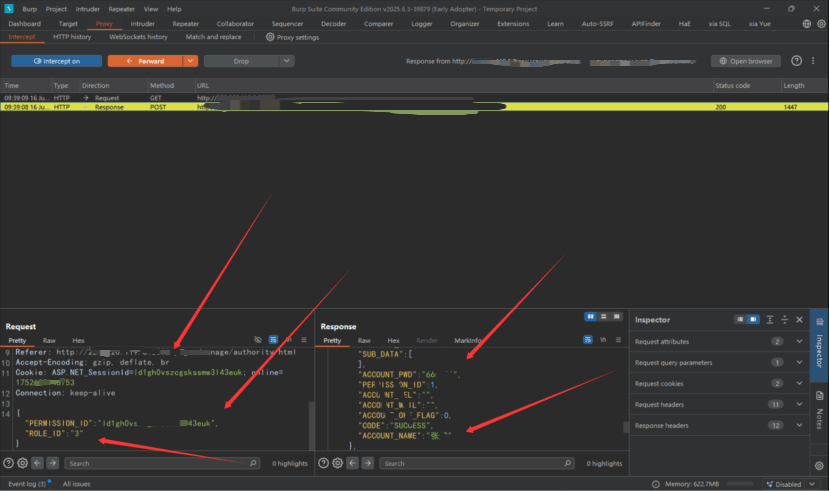Toggle the \n show-newlines icon in Request panel
The height and width of the screenshot is (492, 830).
click(288, 339)
